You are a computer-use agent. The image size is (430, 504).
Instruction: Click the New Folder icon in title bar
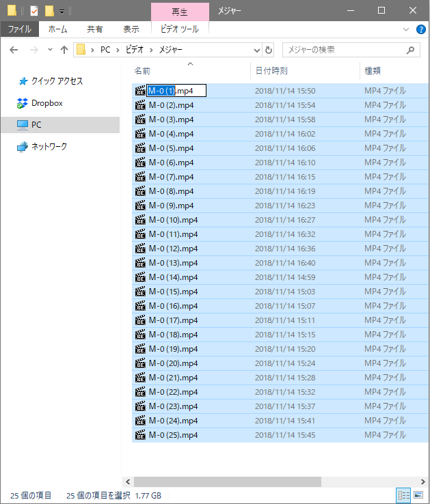coord(49,10)
